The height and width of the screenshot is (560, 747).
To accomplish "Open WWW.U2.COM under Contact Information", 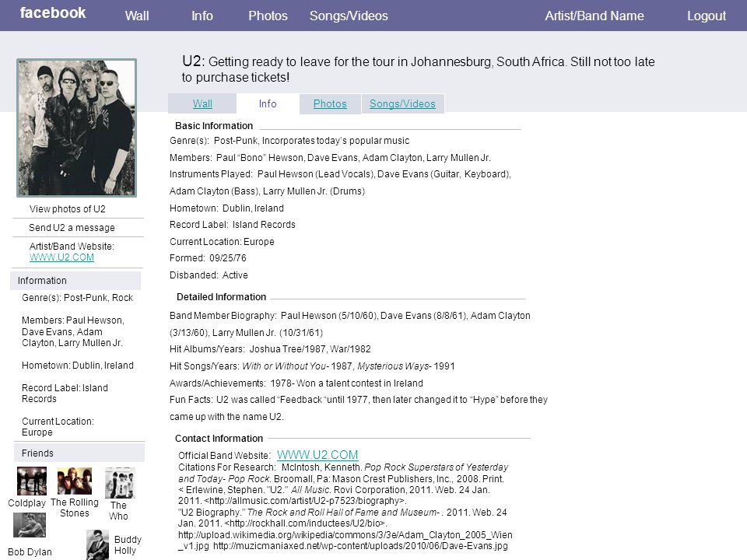I will pyautogui.click(x=317, y=455).
